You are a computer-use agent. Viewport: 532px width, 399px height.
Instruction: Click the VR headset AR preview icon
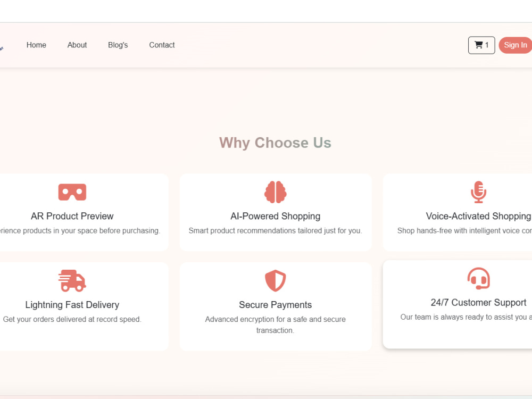click(72, 192)
